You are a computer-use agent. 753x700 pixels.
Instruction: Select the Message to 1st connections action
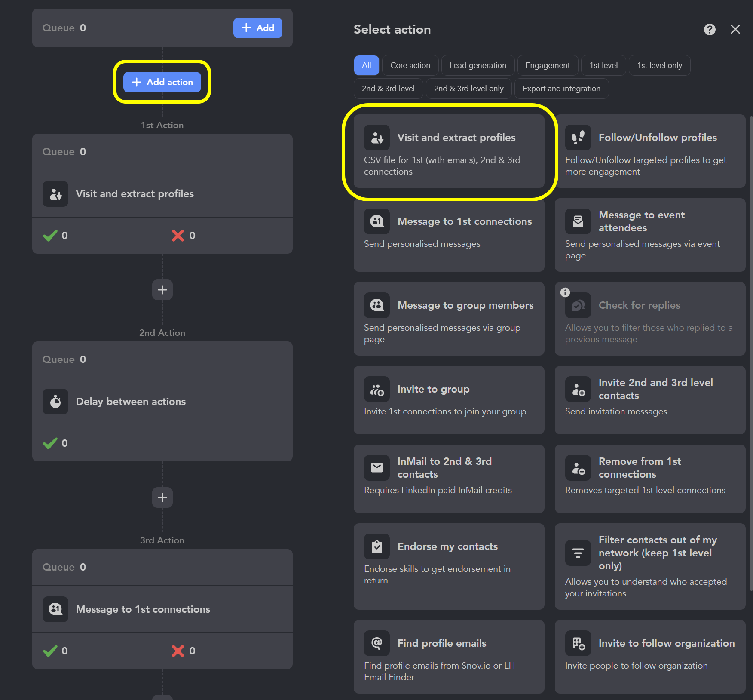click(x=449, y=234)
